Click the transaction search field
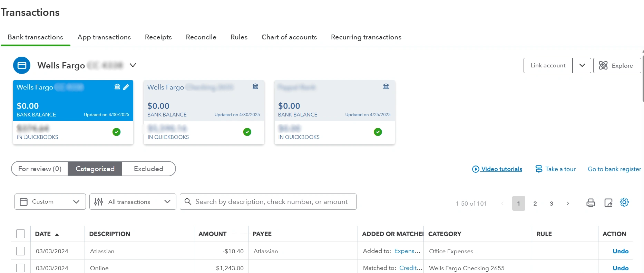Image resolution: width=644 pixels, height=273 pixels. click(x=271, y=202)
